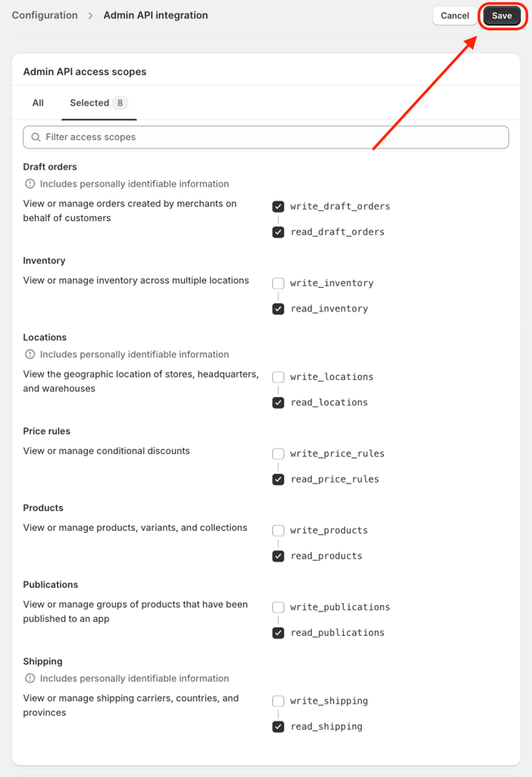
Task: Uncheck the read_locations checkbox
Action: point(279,403)
